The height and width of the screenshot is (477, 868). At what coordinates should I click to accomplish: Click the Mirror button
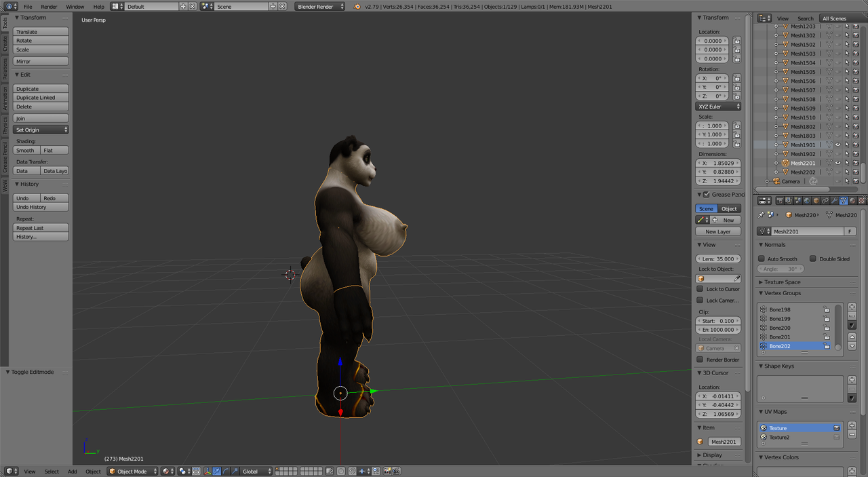point(41,61)
